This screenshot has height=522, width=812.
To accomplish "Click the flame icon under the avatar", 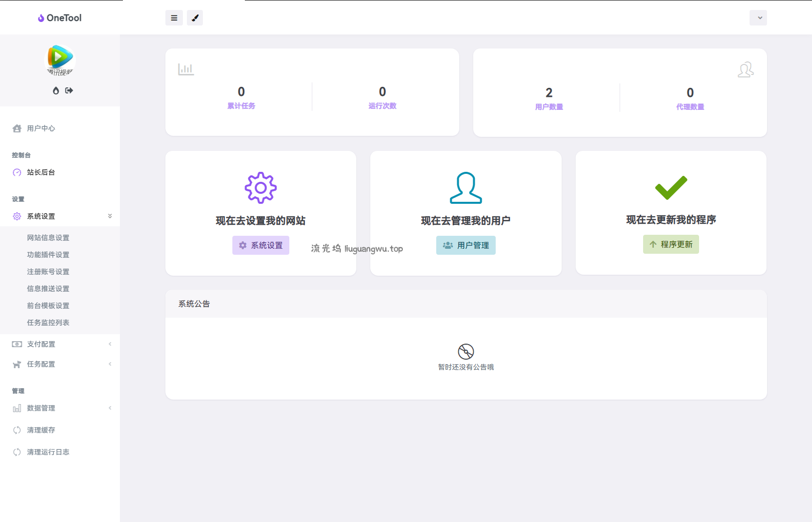I will (56, 90).
